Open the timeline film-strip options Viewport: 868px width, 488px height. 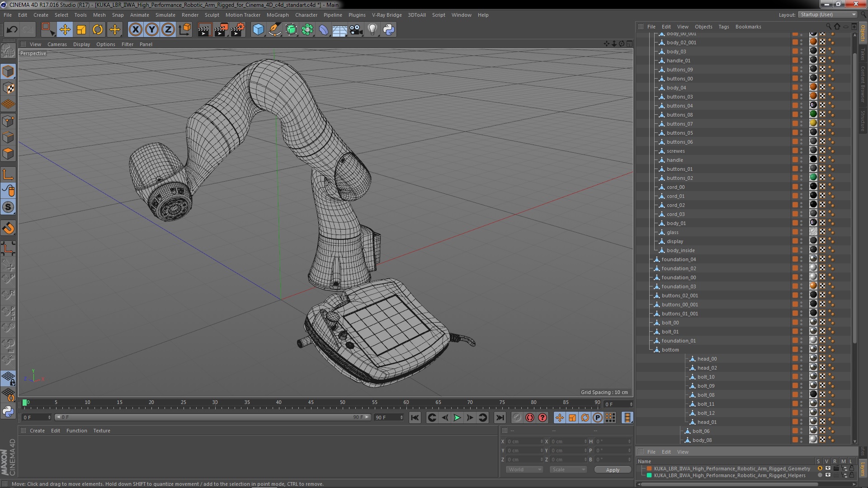627,418
